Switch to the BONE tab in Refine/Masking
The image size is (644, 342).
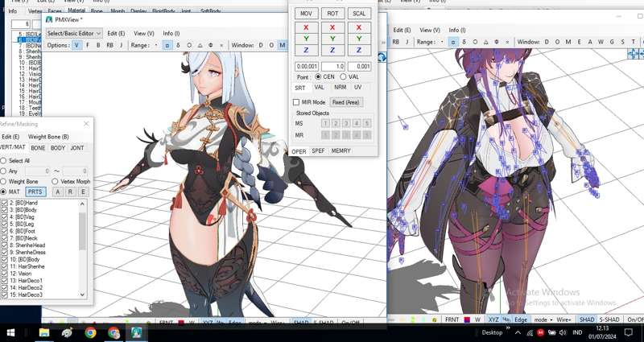[x=38, y=148]
